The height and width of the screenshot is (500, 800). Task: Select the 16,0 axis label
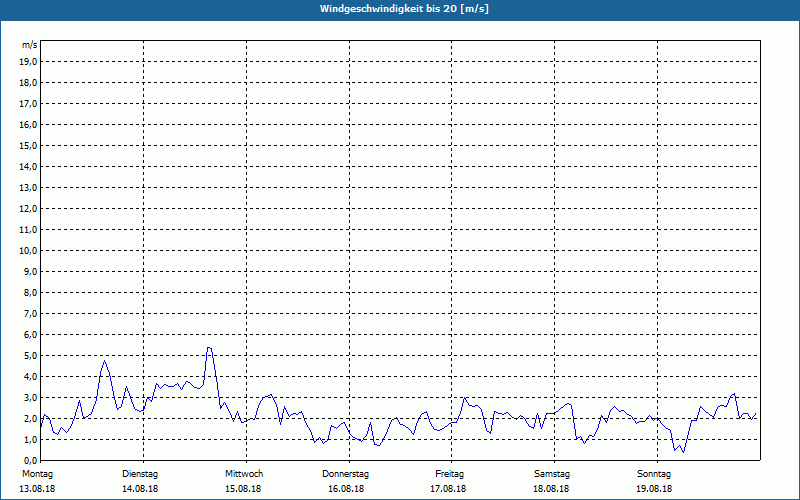click(x=27, y=124)
